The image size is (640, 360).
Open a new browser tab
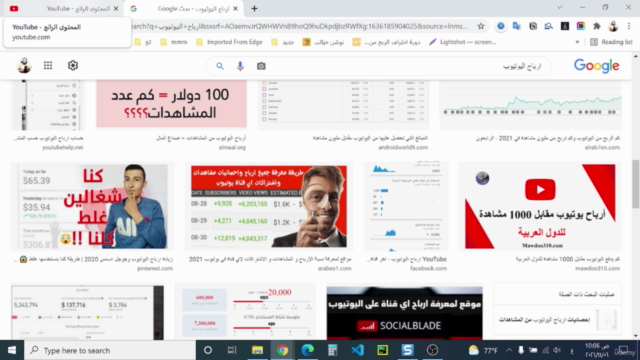[254, 9]
